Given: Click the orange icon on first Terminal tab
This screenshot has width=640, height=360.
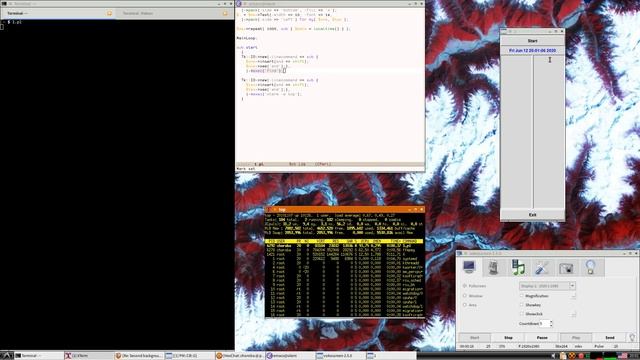Looking at the screenshot, I should click(x=109, y=13).
